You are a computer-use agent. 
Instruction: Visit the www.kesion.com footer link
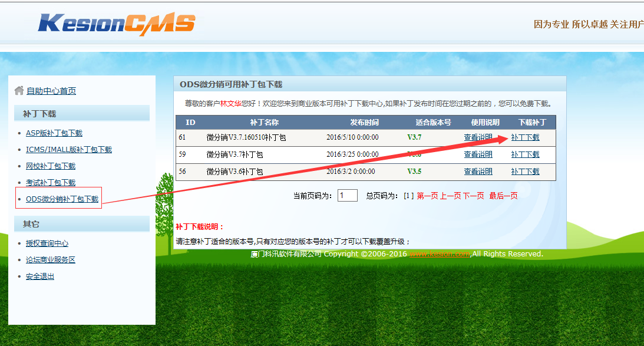(439, 254)
